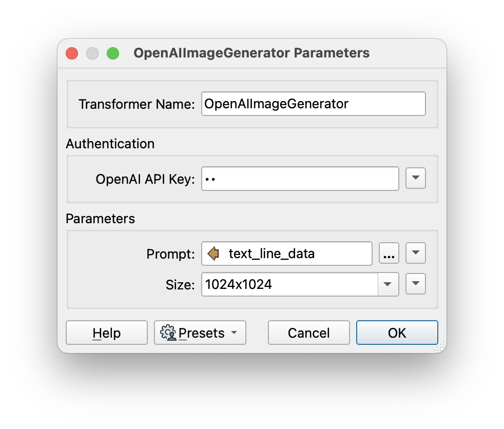Open the Size parameter options dropdown

click(415, 284)
